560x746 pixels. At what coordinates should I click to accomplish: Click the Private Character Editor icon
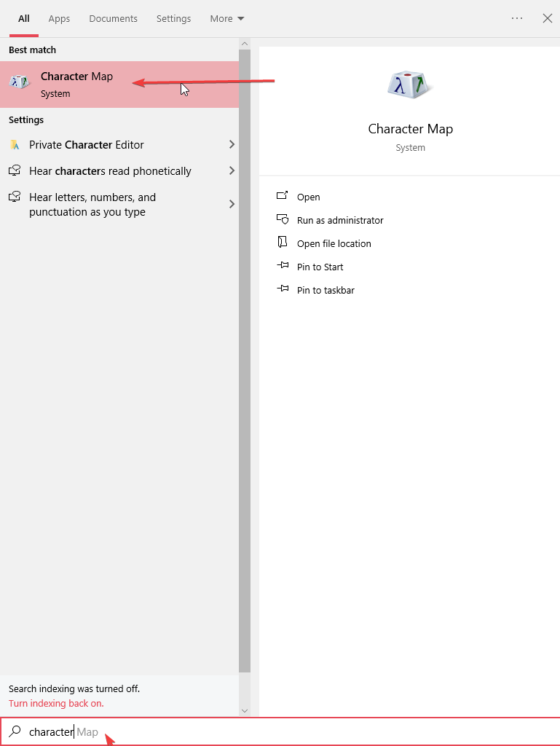[x=15, y=145]
